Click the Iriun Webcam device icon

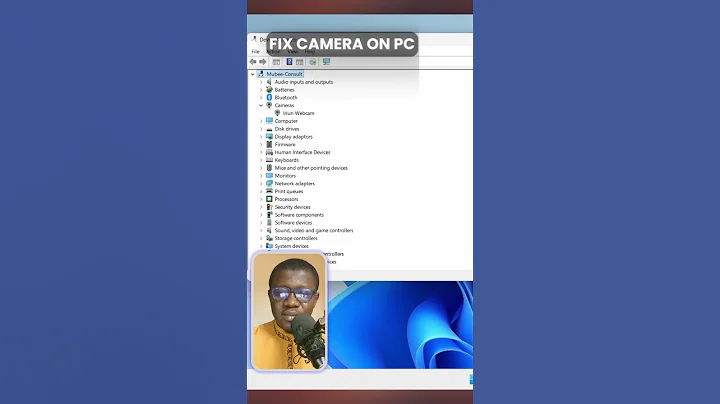(x=277, y=113)
